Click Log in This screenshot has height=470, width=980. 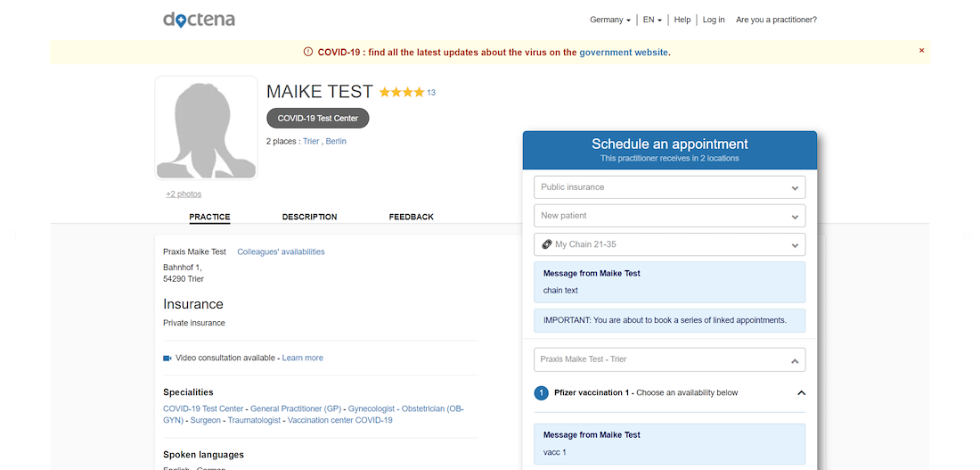[x=713, y=20]
